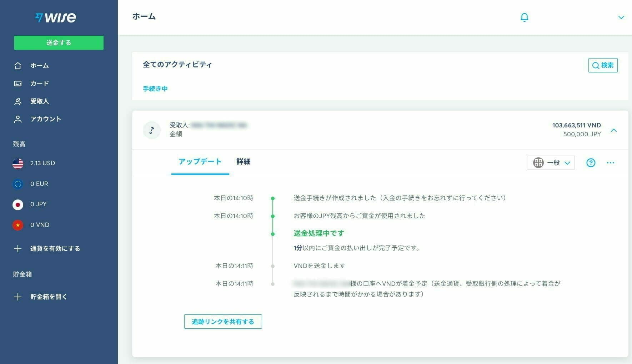632x364 pixels.
Task: Click the 送金処理中です status text
Action: point(319,233)
